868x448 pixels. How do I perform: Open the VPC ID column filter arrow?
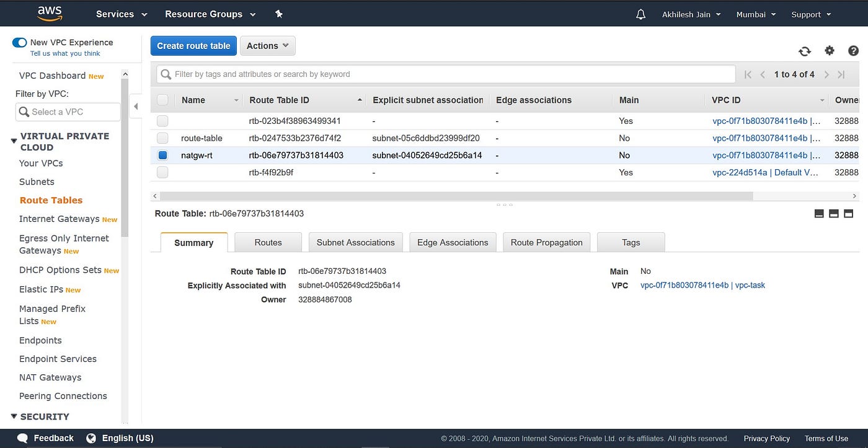coord(822,100)
